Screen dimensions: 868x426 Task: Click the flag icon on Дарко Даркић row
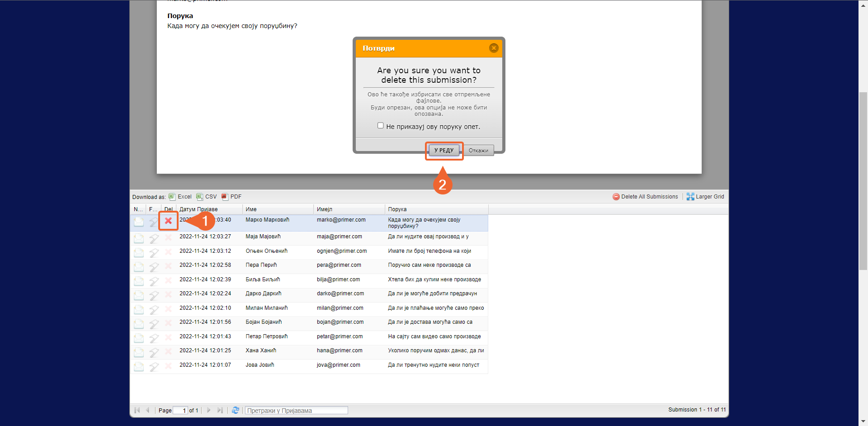click(x=154, y=295)
